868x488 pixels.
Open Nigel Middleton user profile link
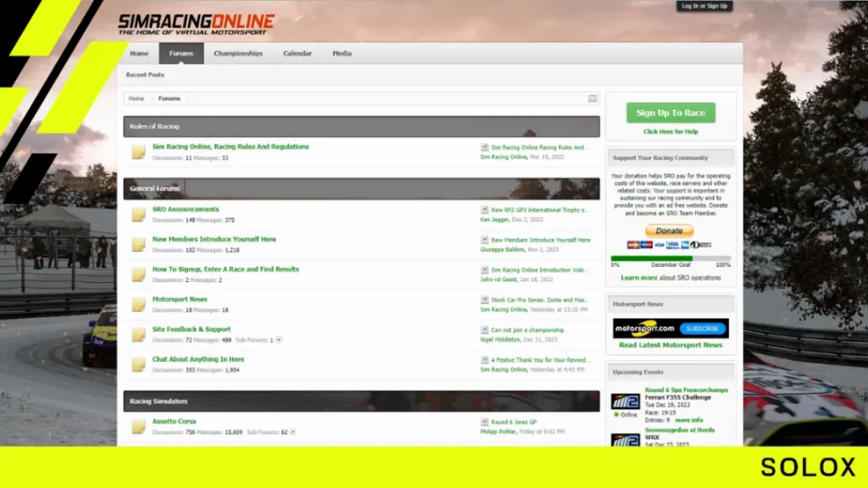[x=500, y=339]
